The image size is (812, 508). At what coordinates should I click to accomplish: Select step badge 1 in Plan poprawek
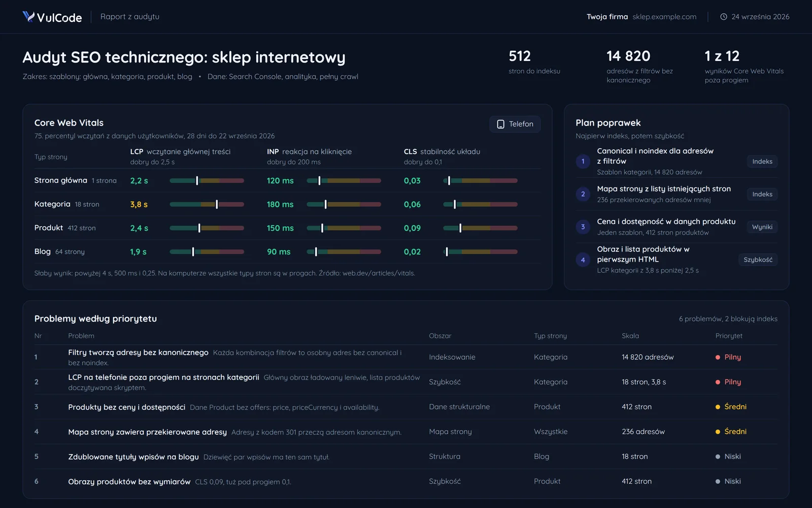(x=583, y=162)
